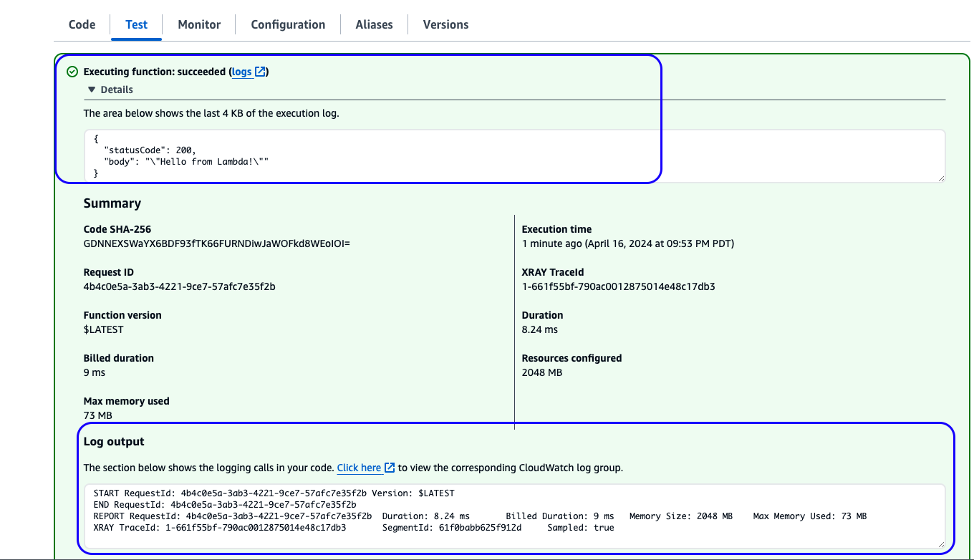The width and height of the screenshot is (974, 560).
Task: Click the Summary heading
Action: click(x=112, y=203)
